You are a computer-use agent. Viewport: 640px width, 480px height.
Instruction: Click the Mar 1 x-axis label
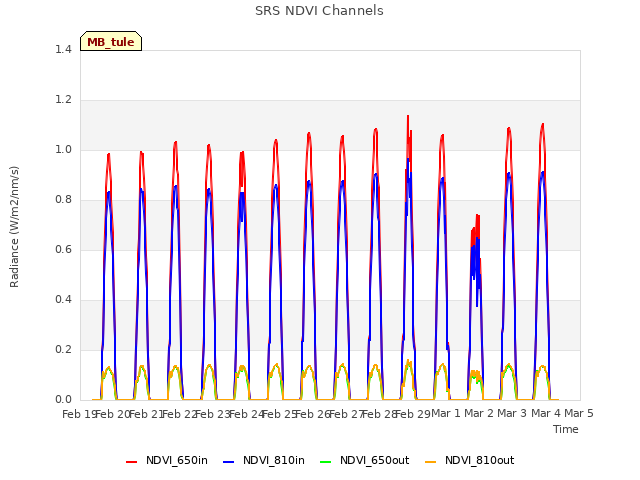pyautogui.click(x=446, y=413)
